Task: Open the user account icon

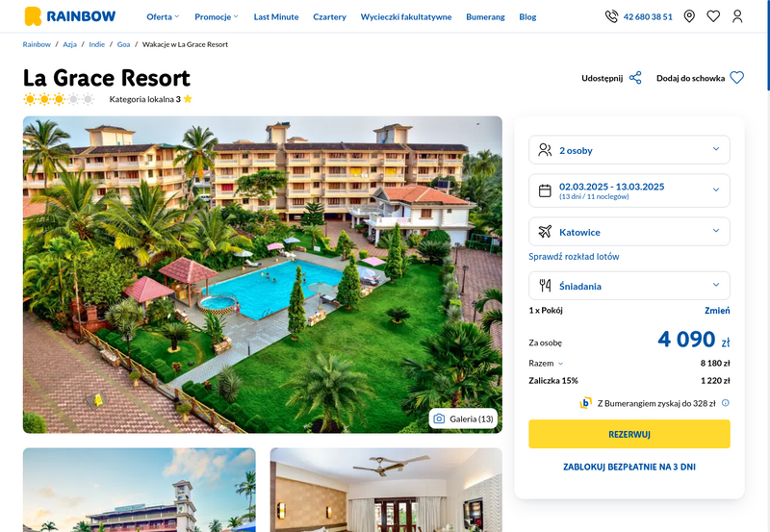Action: pyautogui.click(x=737, y=16)
